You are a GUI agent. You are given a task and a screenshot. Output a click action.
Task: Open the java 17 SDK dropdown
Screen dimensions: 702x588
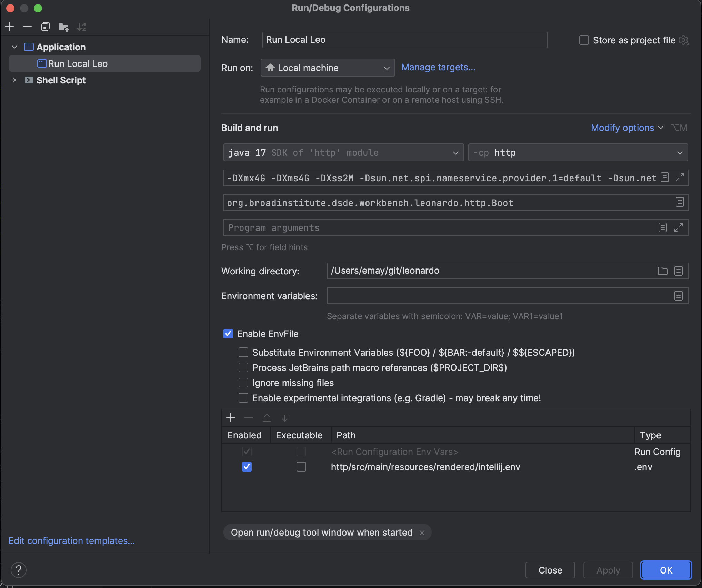[x=343, y=153]
